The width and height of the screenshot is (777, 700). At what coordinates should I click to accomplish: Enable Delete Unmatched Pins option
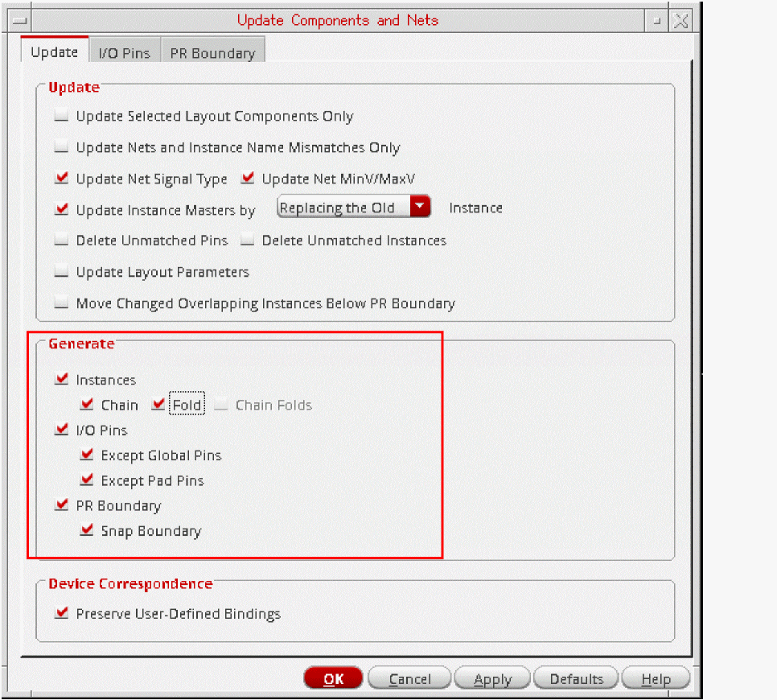tap(61, 240)
